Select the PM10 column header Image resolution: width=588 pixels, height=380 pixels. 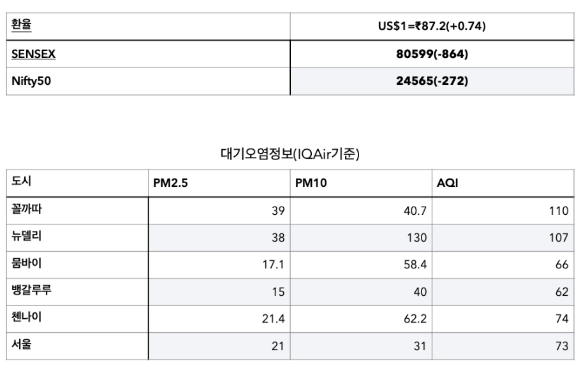(x=311, y=184)
